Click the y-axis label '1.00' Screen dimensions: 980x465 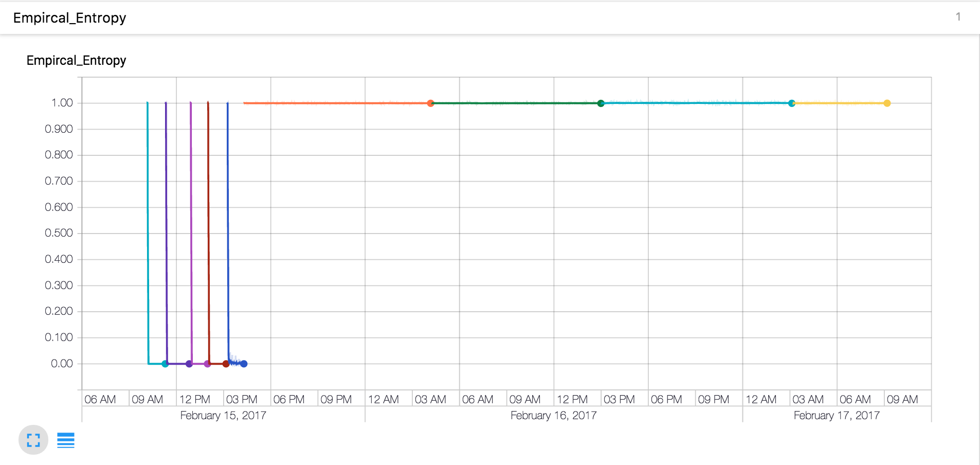(x=62, y=103)
